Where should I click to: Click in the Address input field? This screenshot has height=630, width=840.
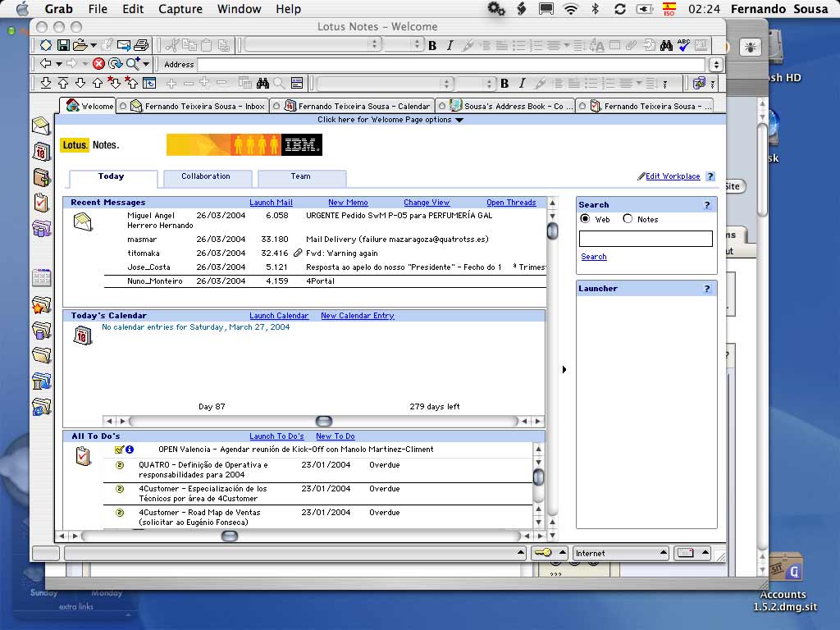(x=450, y=64)
